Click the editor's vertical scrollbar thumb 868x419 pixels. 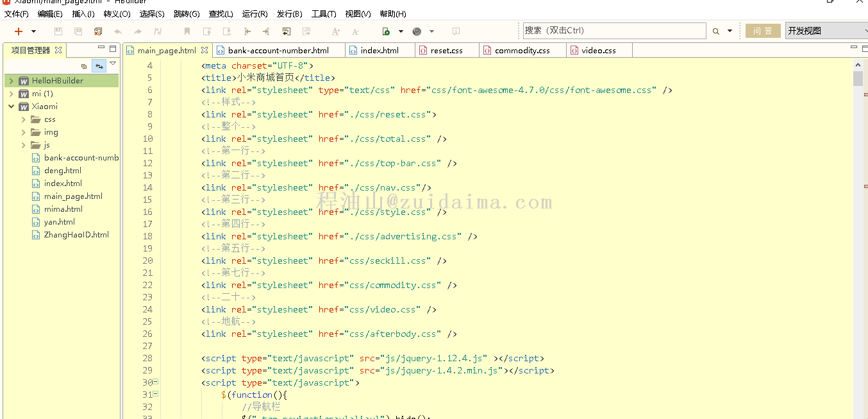[x=858, y=78]
